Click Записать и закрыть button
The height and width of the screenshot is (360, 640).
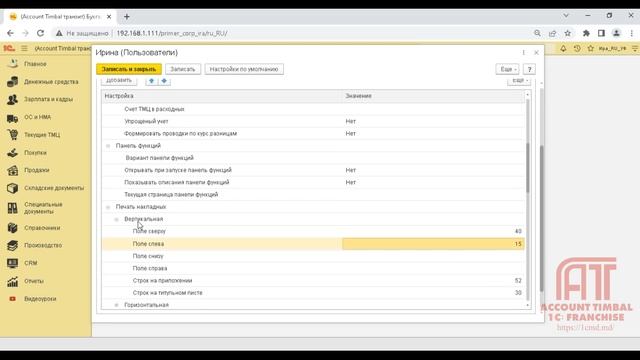click(129, 69)
